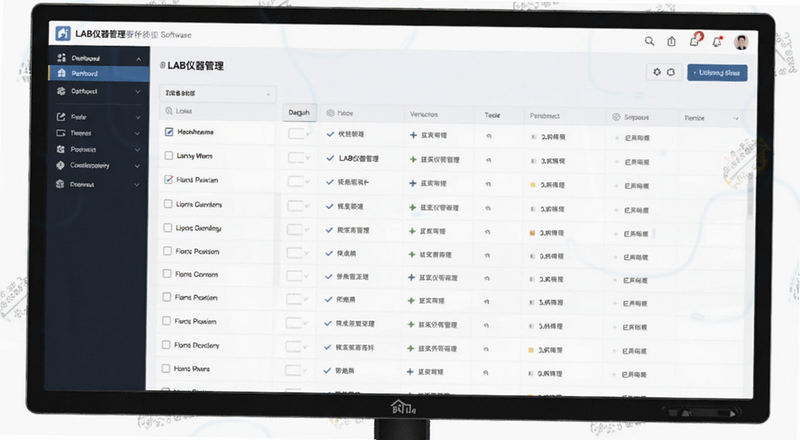
Task: Open the filter combo box above Lioas search
Action: click(217, 93)
